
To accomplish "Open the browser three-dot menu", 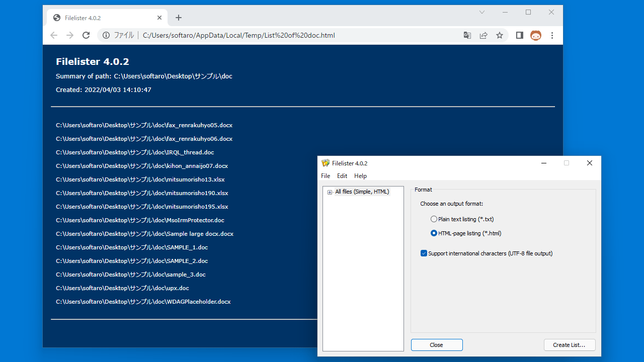I will [552, 35].
